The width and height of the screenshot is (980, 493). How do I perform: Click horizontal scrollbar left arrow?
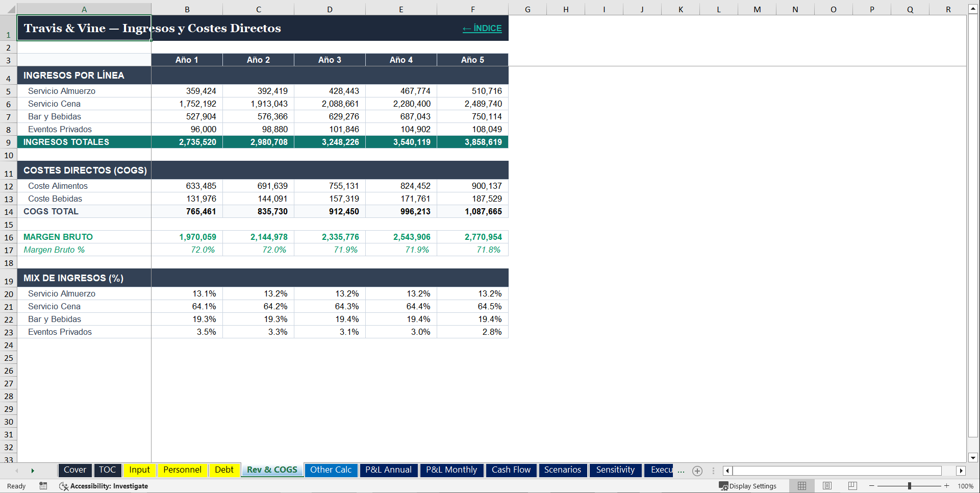727,471
